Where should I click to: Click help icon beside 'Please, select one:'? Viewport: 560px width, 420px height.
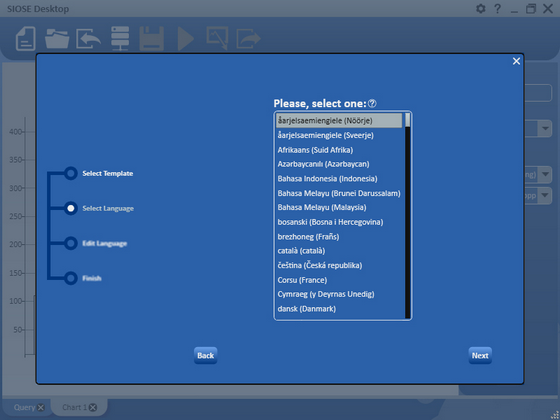point(372,104)
